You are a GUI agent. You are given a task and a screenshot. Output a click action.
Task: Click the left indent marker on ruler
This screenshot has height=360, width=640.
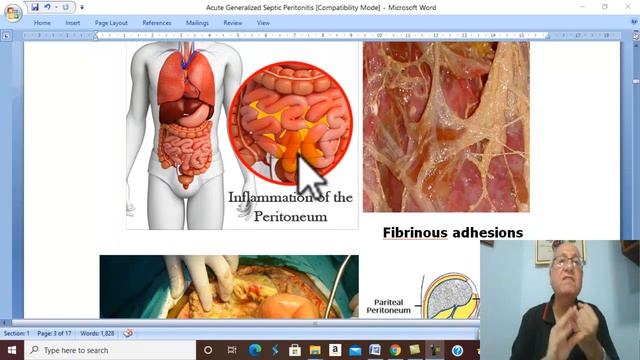(96, 37)
